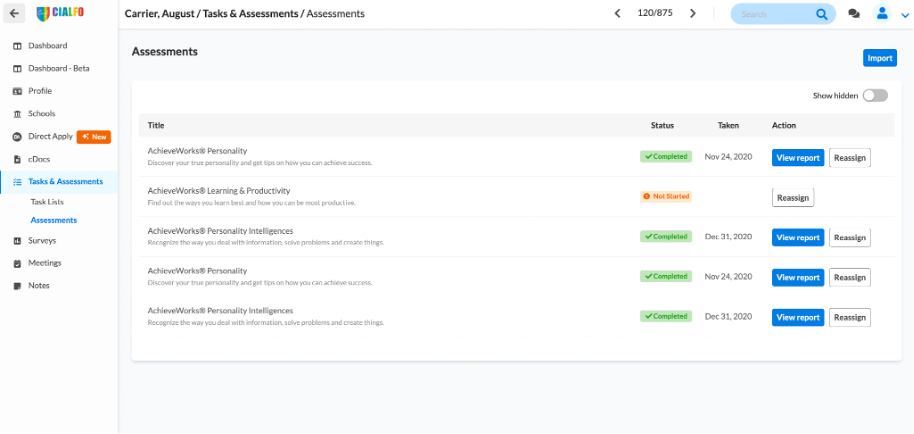Click the Meetings calendar icon

point(17,263)
